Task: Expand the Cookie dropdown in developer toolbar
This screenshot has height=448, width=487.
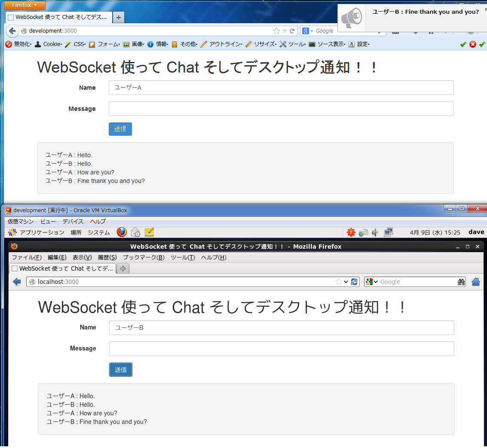Action: coord(49,44)
